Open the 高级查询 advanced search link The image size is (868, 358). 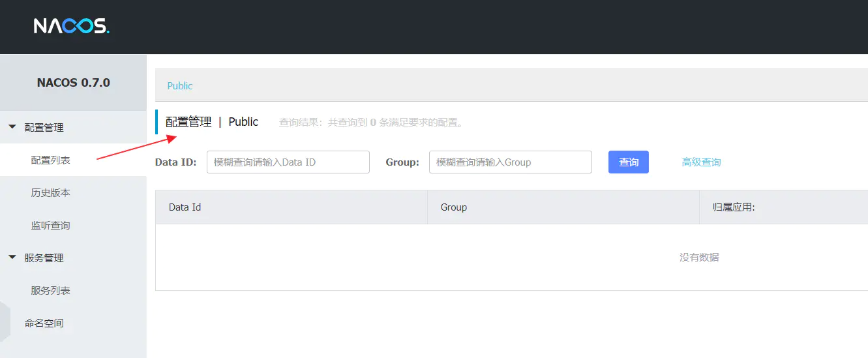click(x=701, y=162)
